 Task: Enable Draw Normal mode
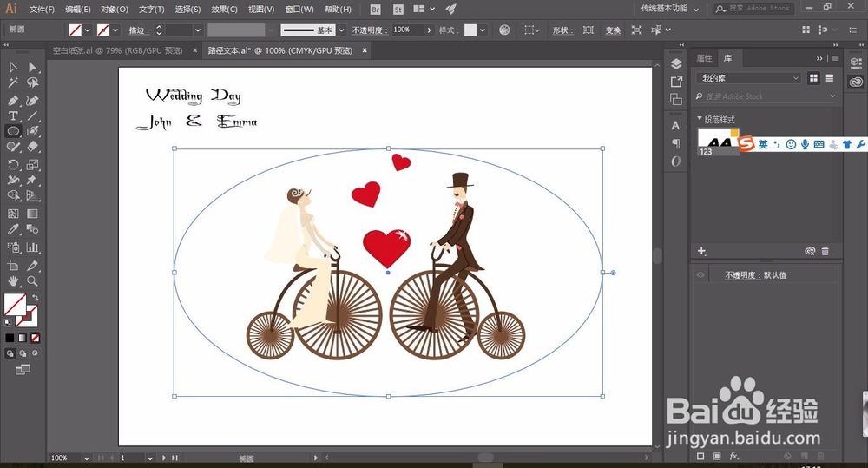coord(10,353)
